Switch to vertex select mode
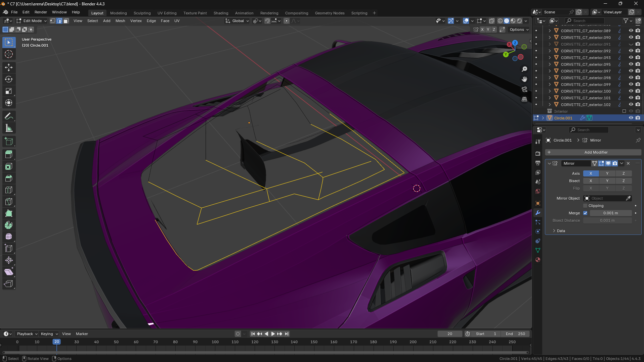 pyautogui.click(x=53, y=21)
